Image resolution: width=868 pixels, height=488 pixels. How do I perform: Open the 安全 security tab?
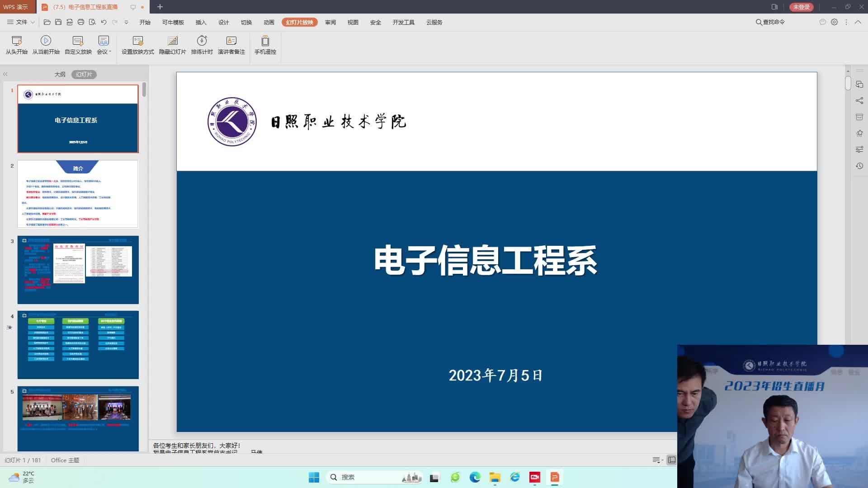click(376, 22)
